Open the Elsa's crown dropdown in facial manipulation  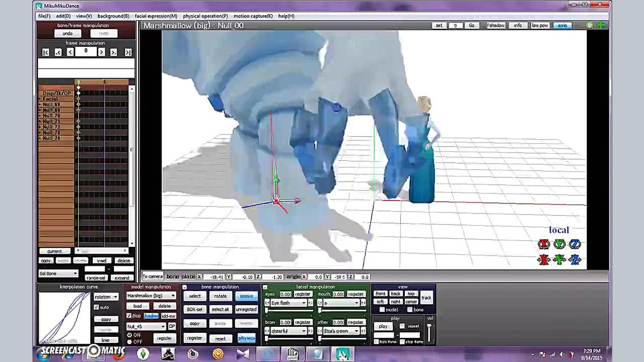341,331
